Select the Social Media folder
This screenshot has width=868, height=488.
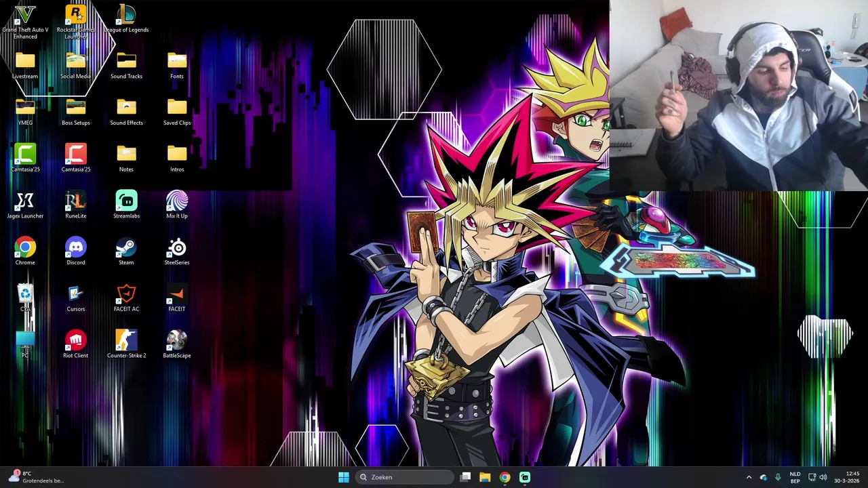(x=75, y=66)
